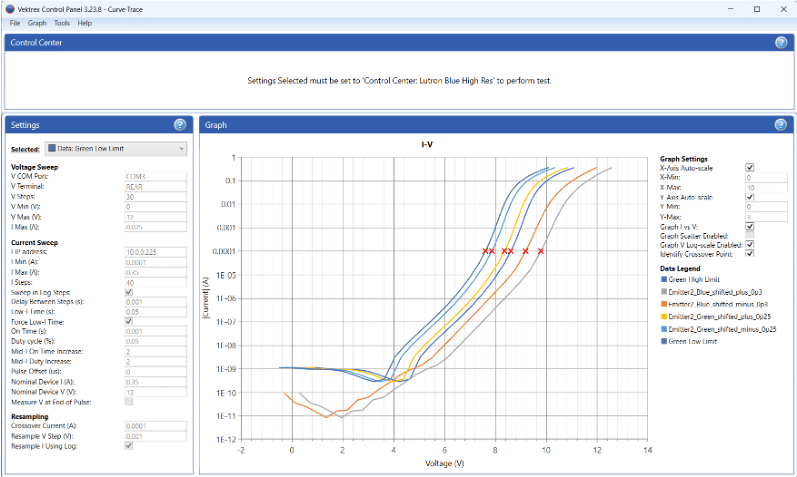Click the Vektrex app icon in title bar
This screenshot has width=797, height=477.
click(x=9, y=8)
